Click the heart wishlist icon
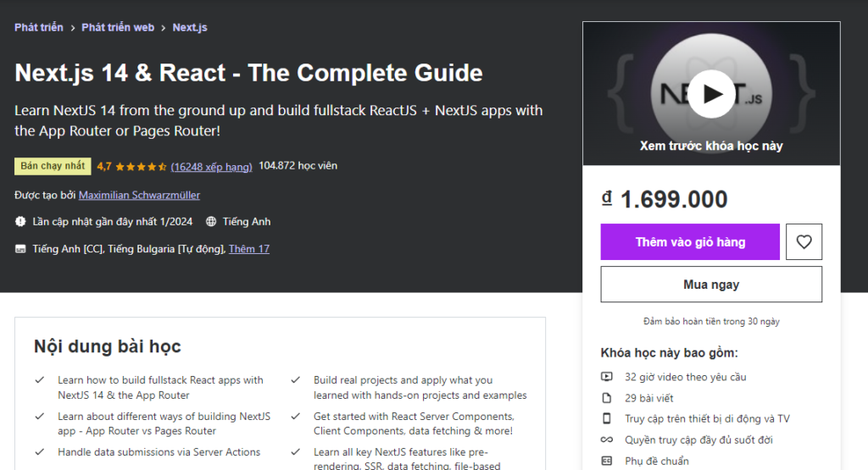868x470 pixels. (804, 242)
